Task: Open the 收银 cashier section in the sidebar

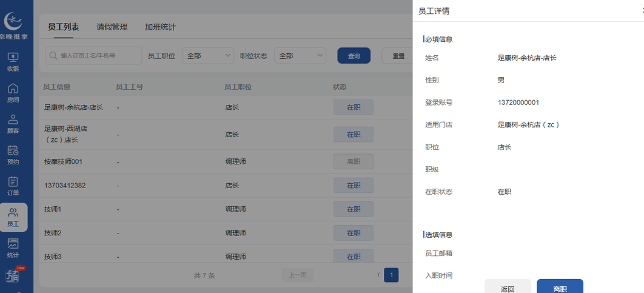Action: 13,62
